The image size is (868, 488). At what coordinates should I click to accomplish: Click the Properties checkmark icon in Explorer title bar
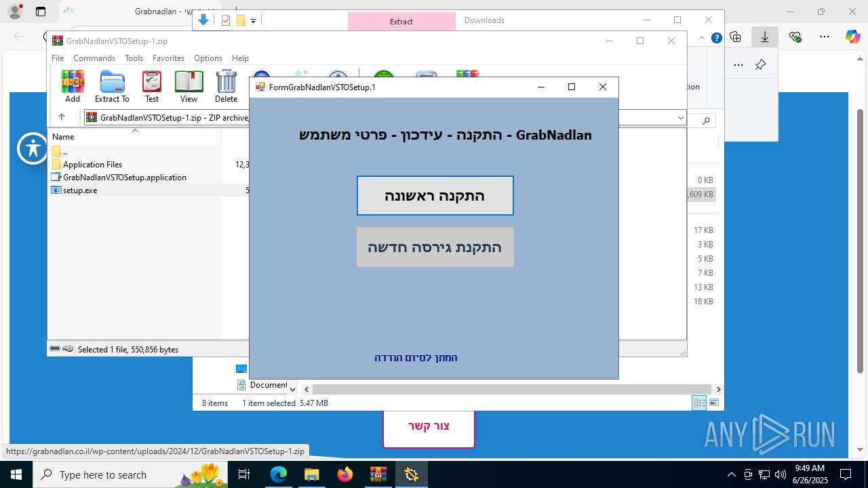[226, 20]
